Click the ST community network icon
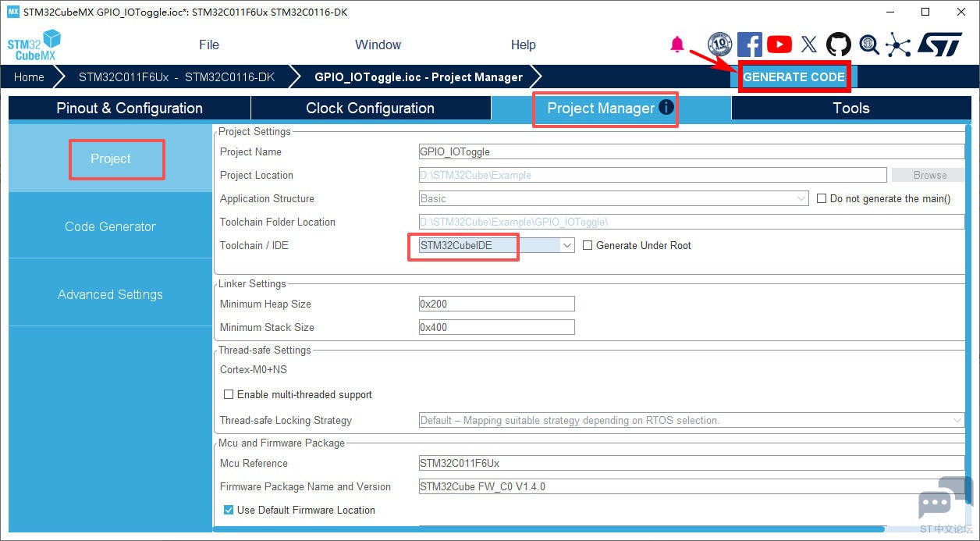The height and width of the screenshot is (541, 980). (x=898, y=44)
